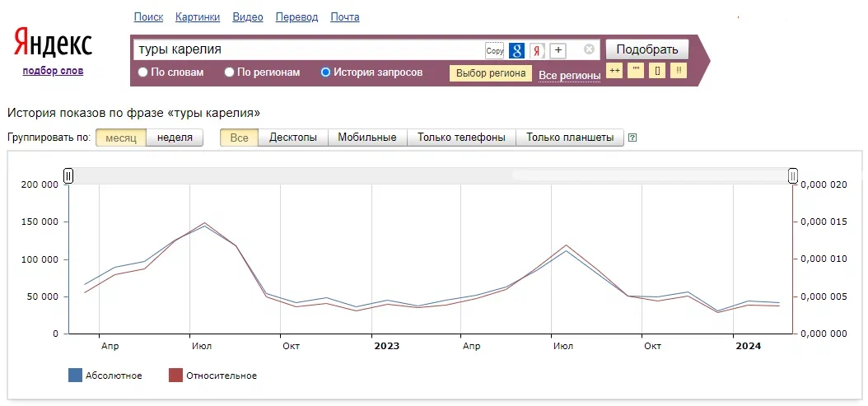
Task: Click the Подобрать button
Action: click(x=647, y=49)
